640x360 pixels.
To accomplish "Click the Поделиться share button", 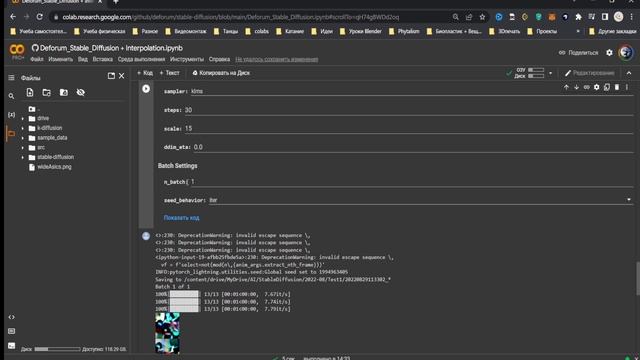I will tap(578, 53).
